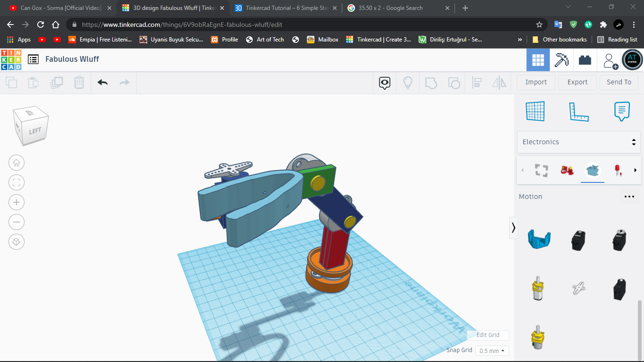Select the Group tool

coord(431,82)
